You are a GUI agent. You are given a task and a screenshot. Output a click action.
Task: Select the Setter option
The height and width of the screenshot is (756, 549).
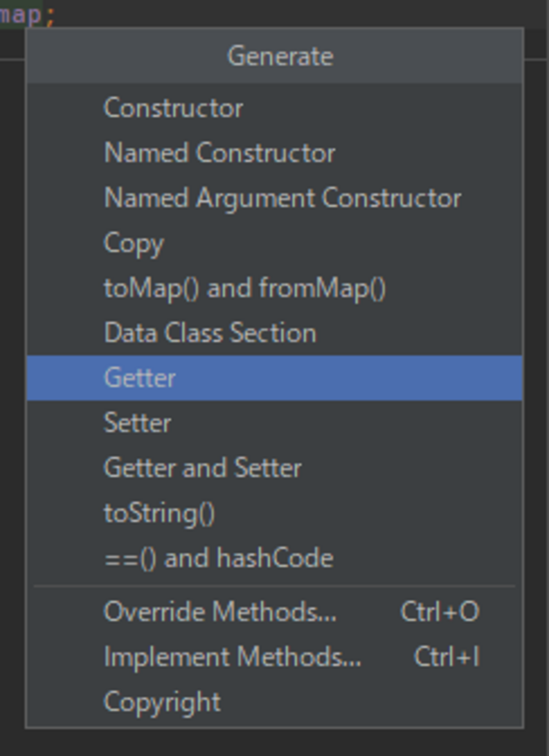(x=274, y=423)
